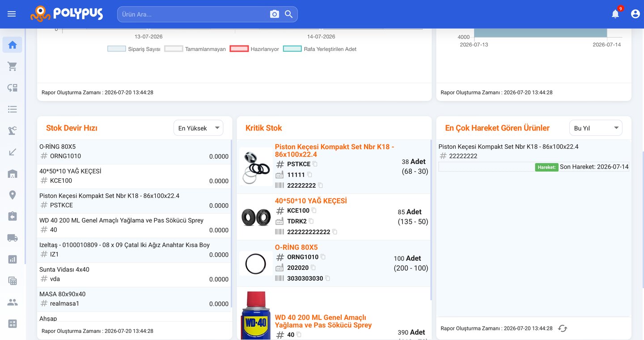Copy manufacturer code 202020
This screenshot has height=340, width=644.
[313, 268]
